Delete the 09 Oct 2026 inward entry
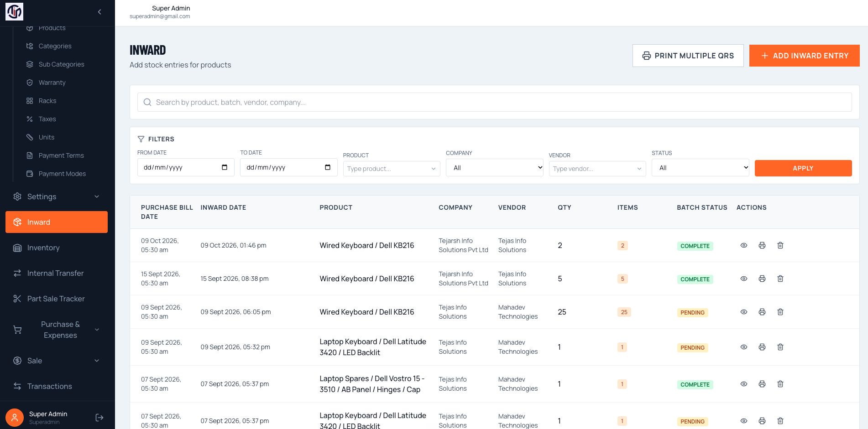The image size is (868, 429). coord(780,245)
